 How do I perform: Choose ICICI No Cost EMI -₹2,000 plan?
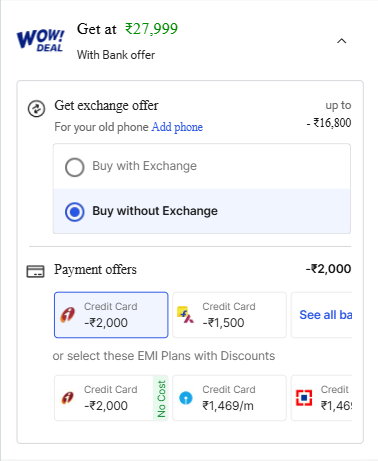(111, 398)
